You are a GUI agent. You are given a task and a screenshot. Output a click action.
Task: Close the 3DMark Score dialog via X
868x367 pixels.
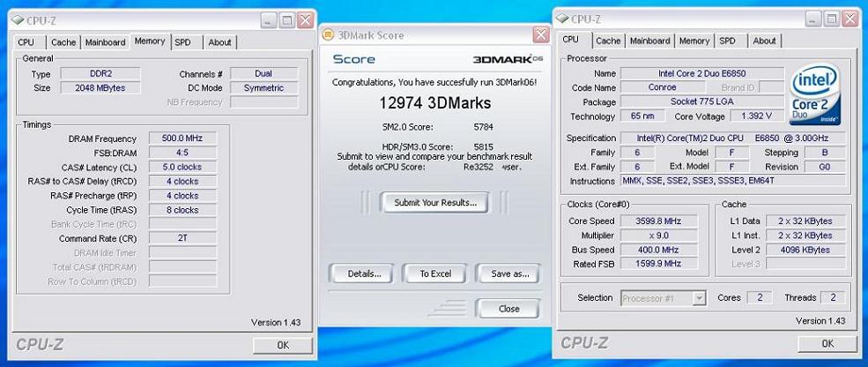541,35
